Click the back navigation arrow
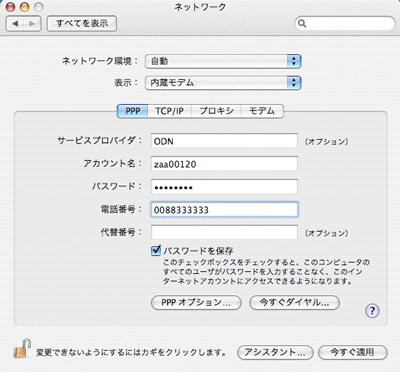 15,23
